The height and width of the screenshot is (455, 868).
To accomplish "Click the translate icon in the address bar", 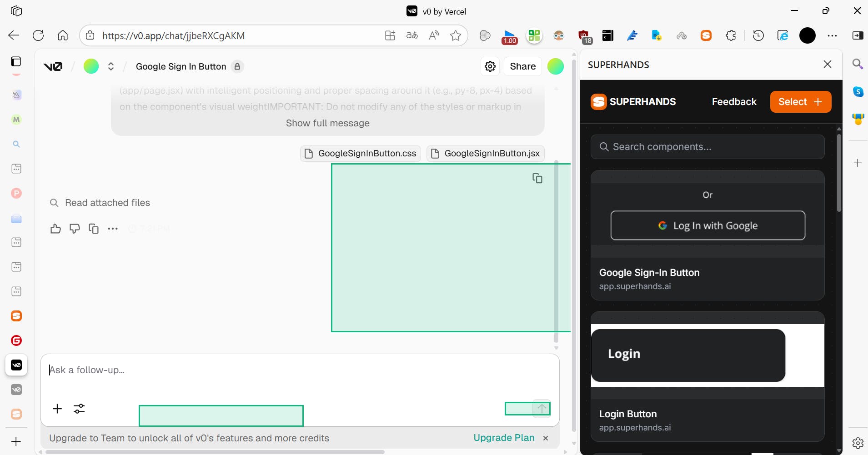I will (x=412, y=35).
